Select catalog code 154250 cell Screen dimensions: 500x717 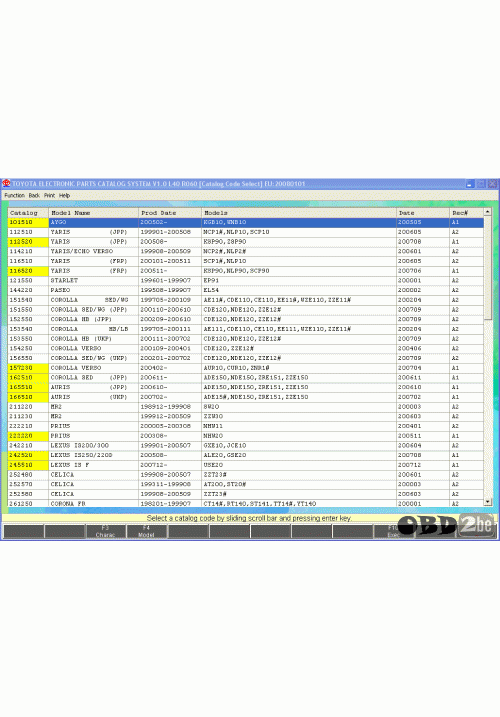[28, 348]
